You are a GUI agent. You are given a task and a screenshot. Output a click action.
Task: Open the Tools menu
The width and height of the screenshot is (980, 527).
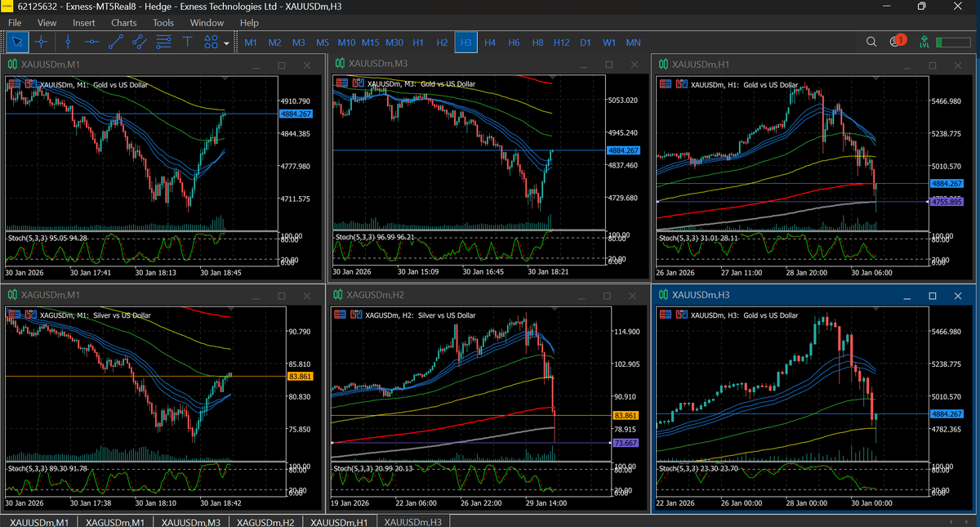point(163,23)
